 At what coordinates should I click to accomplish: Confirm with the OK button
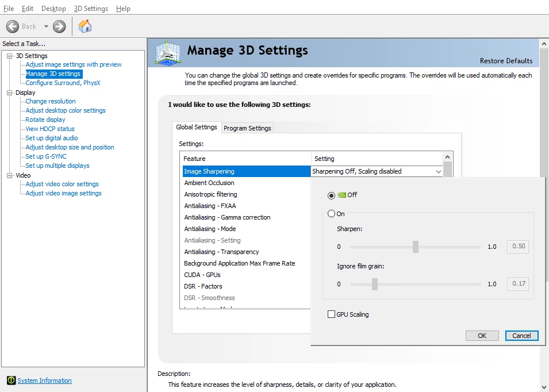point(482,336)
